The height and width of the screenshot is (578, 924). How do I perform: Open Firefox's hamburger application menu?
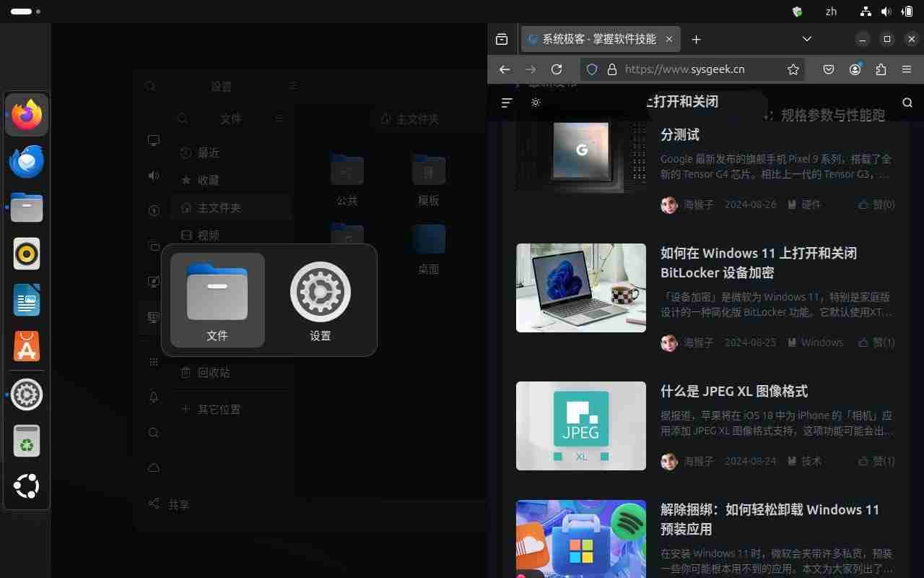coord(907,69)
